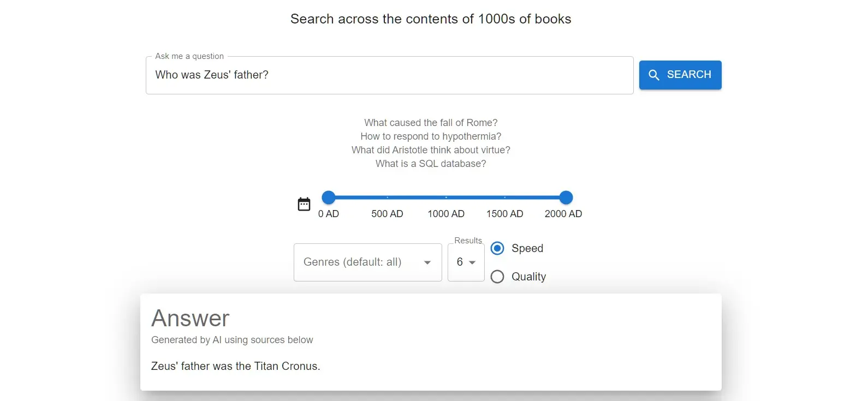Expand the genres list to filter books

click(367, 262)
